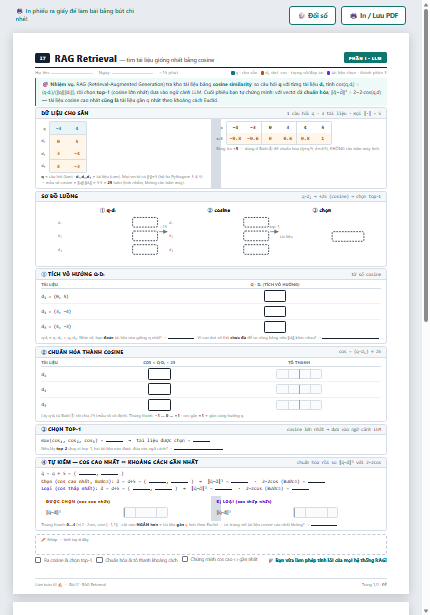Click the dashed box under step 3 chọn
The width and height of the screenshot is (430, 615).
tap(348, 237)
